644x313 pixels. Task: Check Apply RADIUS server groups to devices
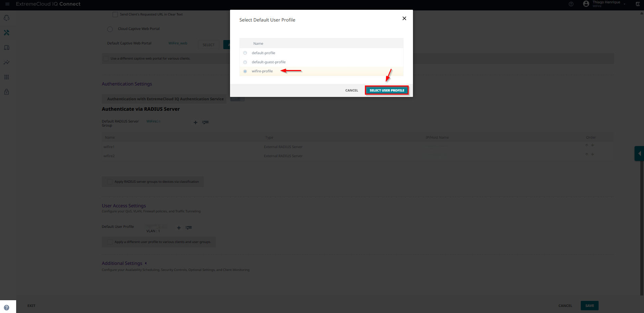point(110,182)
